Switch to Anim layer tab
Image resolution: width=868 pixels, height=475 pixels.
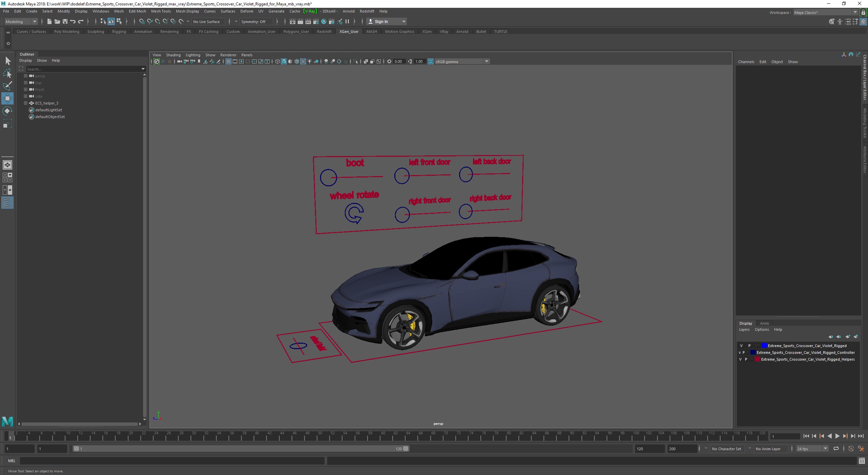click(x=764, y=323)
